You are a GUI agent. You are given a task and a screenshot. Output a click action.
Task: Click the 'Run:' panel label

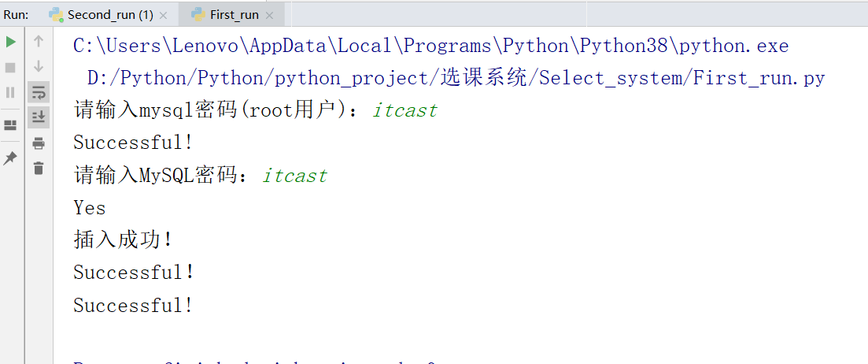click(17, 15)
